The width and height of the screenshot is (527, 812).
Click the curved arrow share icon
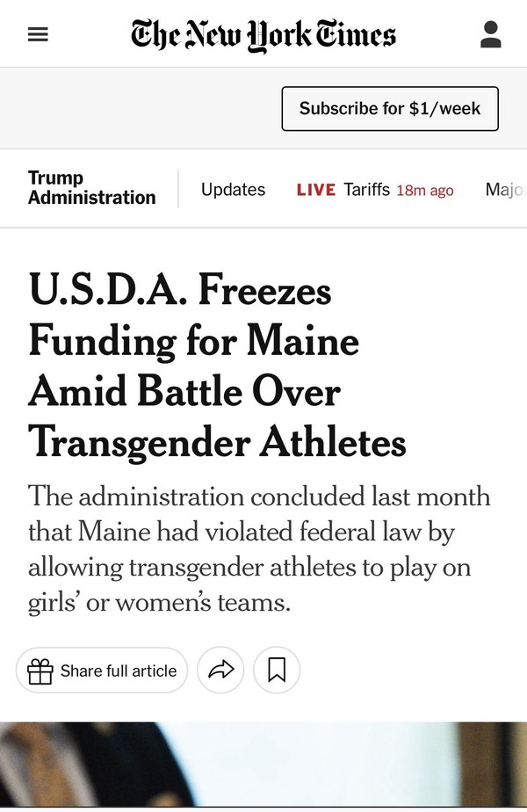[220, 671]
